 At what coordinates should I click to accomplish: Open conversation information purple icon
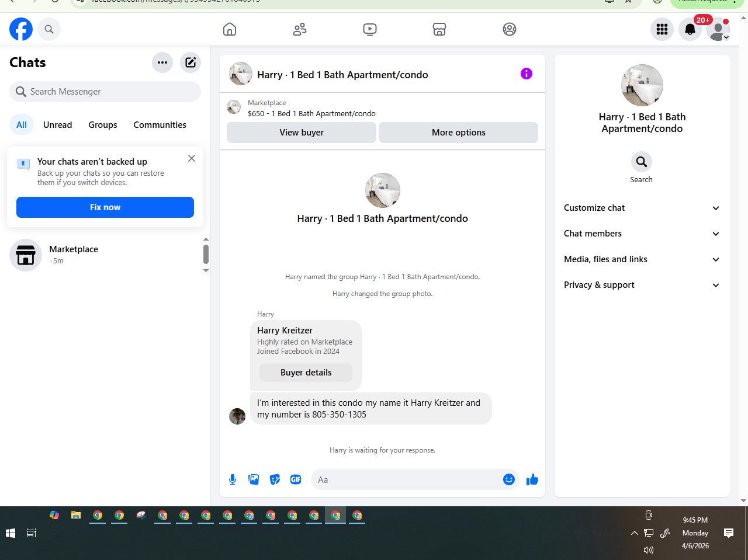point(527,74)
